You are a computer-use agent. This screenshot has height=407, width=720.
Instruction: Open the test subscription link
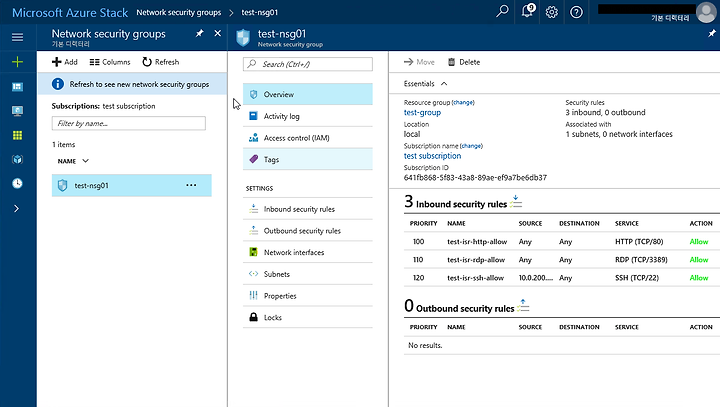[x=432, y=156]
